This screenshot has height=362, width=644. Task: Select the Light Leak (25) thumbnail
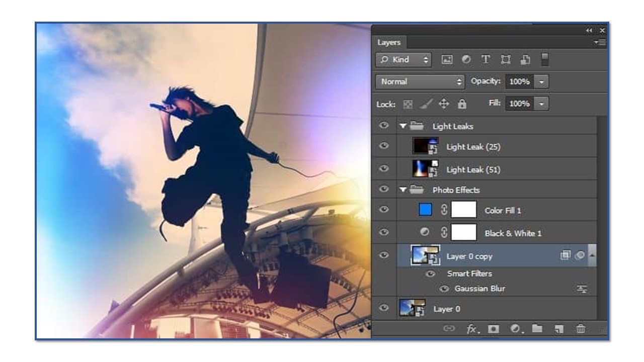coord(425,146)
